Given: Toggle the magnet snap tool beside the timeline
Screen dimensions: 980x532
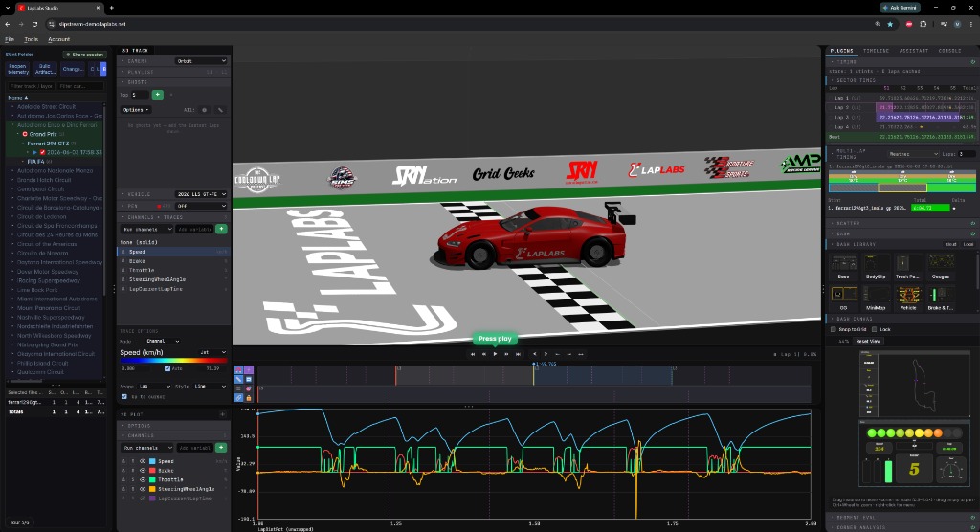Looking at the screenshot, I should click(238, 370).
